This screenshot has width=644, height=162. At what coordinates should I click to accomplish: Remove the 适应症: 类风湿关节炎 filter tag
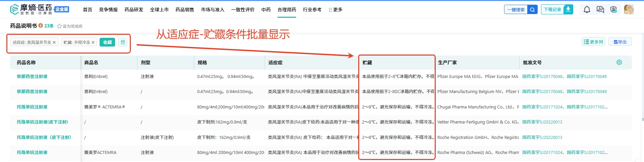pyautogui.click(x=54, y=43)
